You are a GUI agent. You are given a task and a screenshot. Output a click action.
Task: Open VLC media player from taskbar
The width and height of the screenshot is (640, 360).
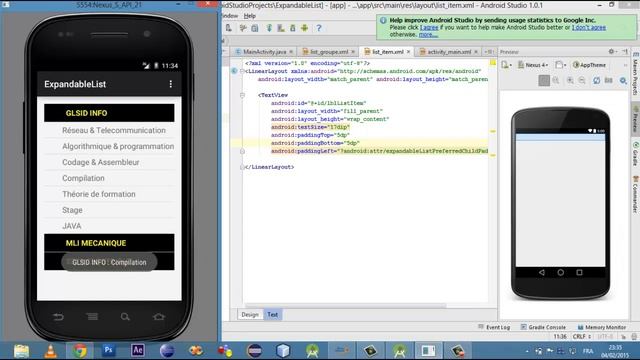tap(51, 351)
